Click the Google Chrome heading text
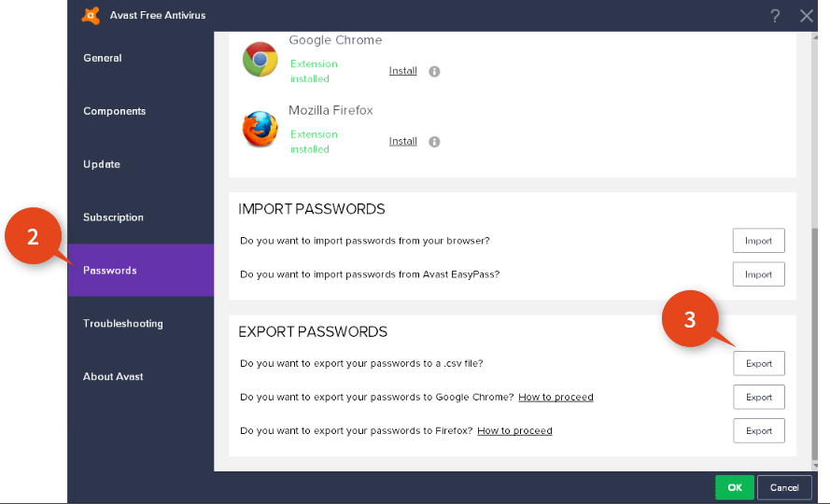Viewport: 830px width, 504px height. point(335,40)
